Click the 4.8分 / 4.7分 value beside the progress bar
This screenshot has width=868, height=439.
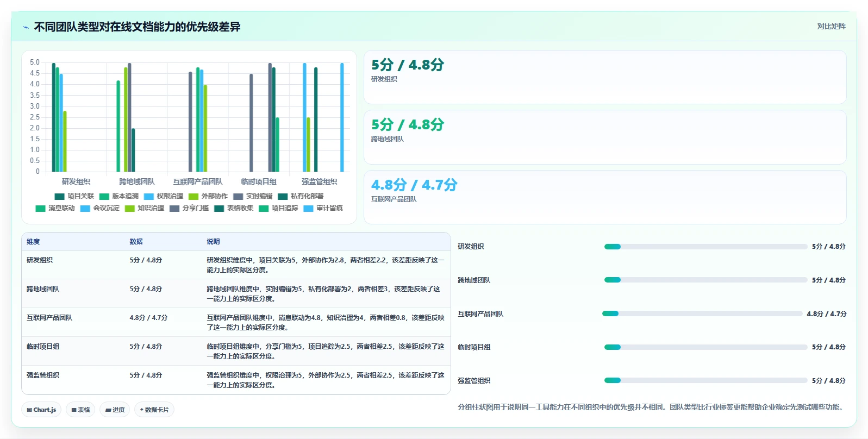pos(827,314)
